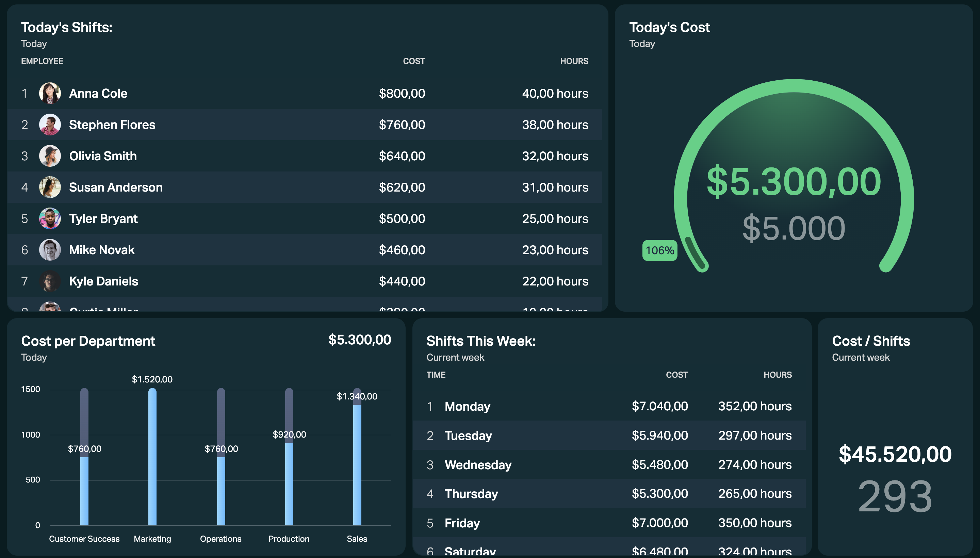Select the Friday row in weekly shifts
Viewport: 980px width, 558px height.
coord(609,523)
